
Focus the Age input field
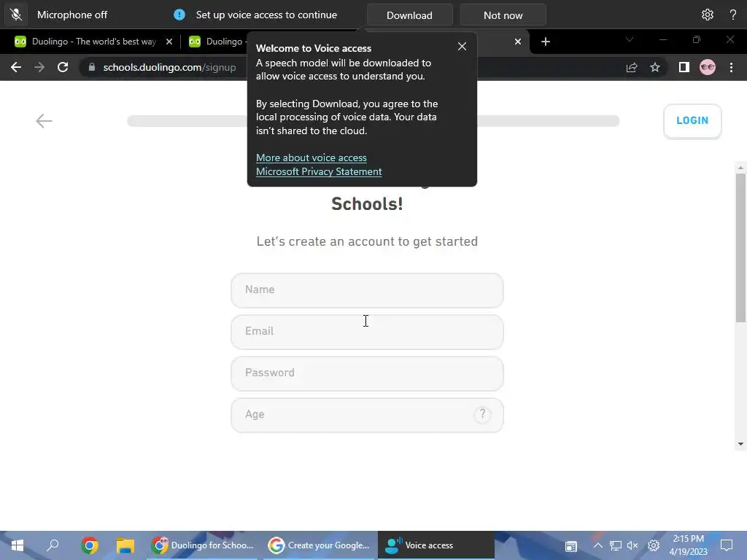pos(367,415)
